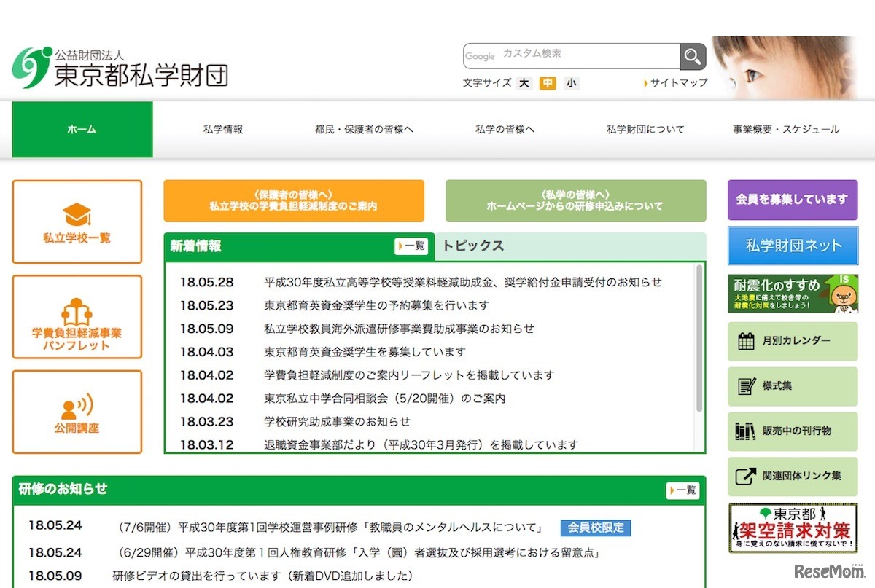The height and width of the screenshot is (588, 875).
Task: Click 会員を募集しています purple button
Action: [x=792, y=200]
